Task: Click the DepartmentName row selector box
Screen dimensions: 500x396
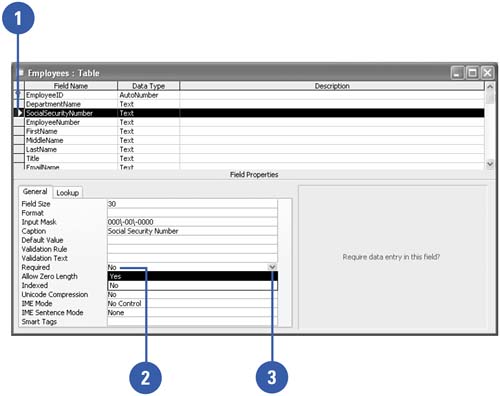Action: tap(19, 104)
